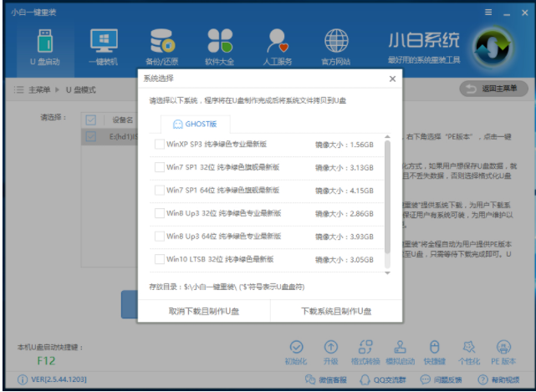
Task: Click the 模拟启动 icon
Action: pyautogui.click(x=399, y=347)
